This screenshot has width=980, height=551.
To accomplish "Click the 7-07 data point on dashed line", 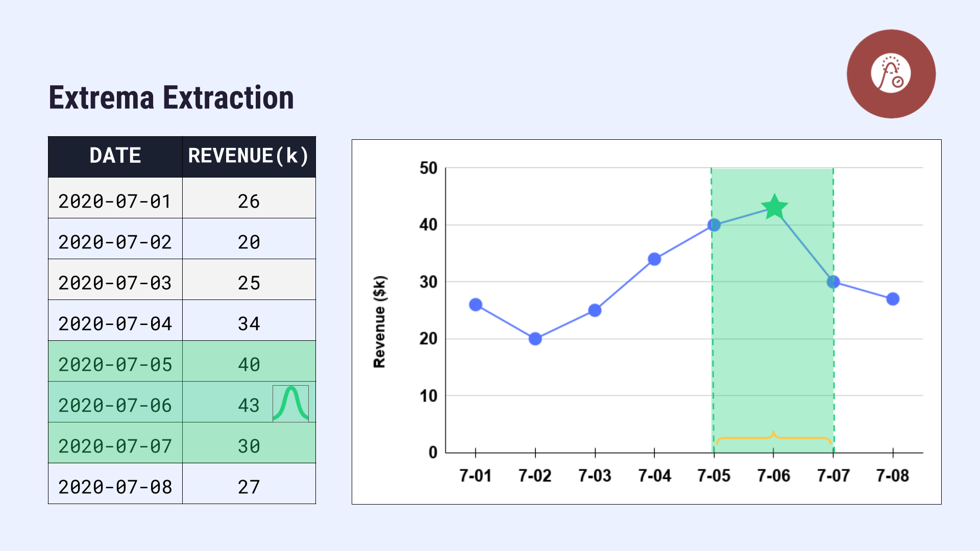I will pos(833,282).
